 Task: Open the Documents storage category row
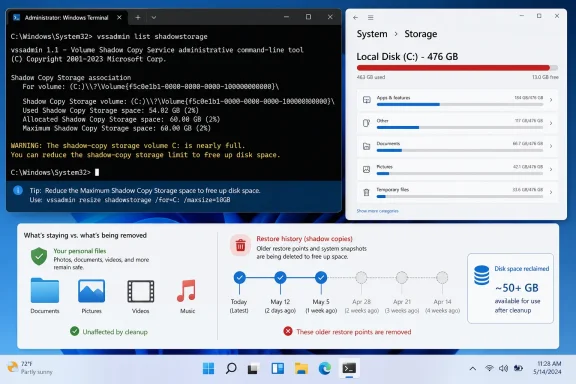[457, 146]
